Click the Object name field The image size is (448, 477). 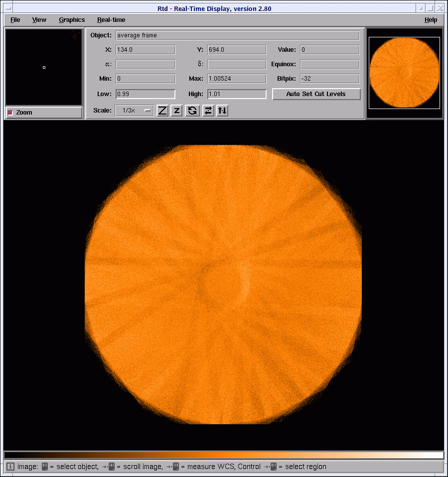pyautogui.click(x=237, y=35)
